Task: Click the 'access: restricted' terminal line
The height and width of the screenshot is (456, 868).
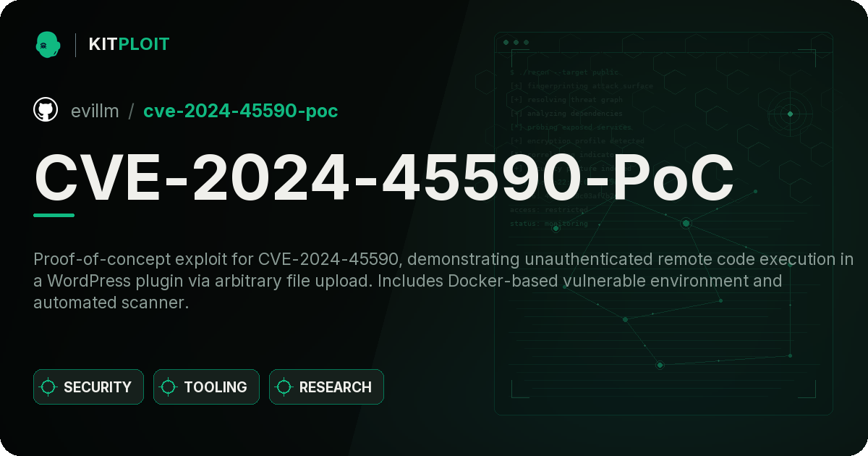Action: (549, 210)
